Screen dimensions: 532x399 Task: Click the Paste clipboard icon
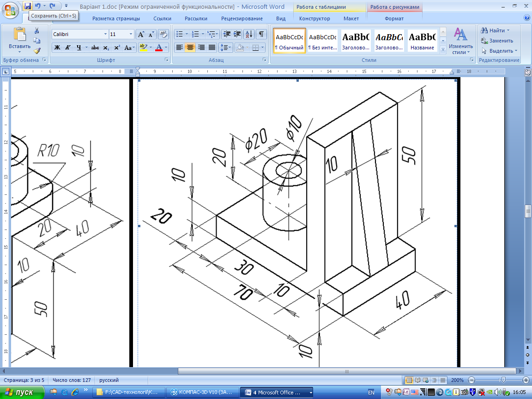click(x=20, y=34)
